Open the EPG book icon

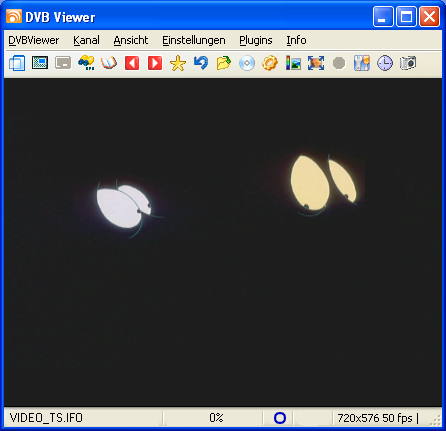pos(109,63)
